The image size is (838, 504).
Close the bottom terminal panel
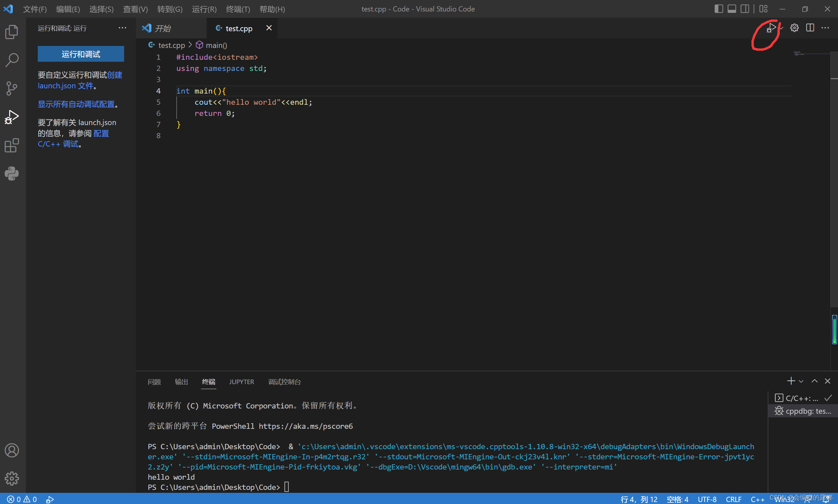[x=827, y=381]
